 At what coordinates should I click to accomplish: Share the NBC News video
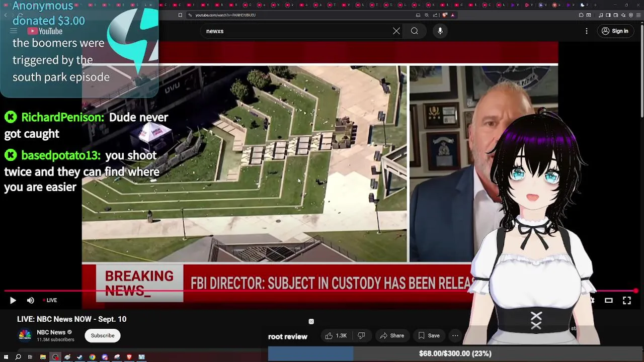[392, 335]
